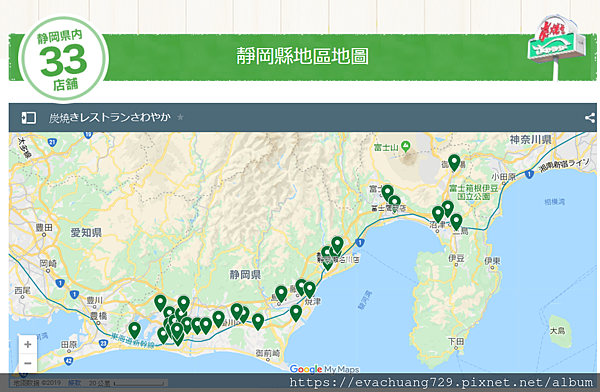Select the pin directly above 焼津 label

310,290
